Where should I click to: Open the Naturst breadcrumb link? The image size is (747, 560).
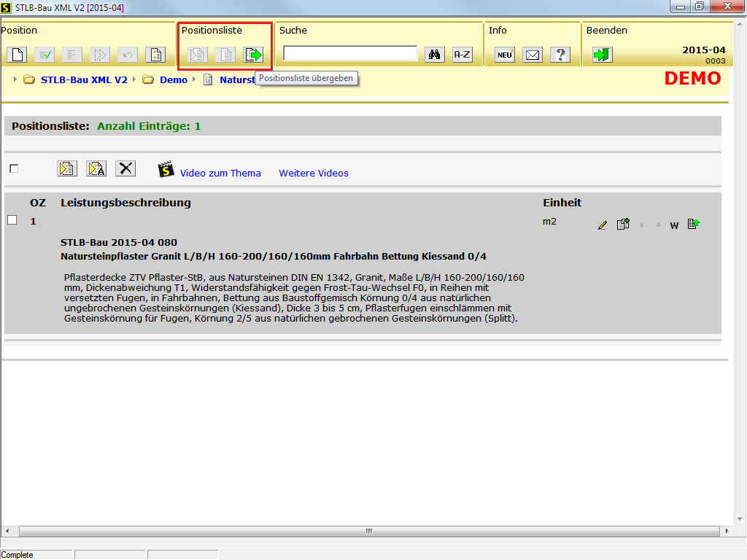click(x=237, y=80)
